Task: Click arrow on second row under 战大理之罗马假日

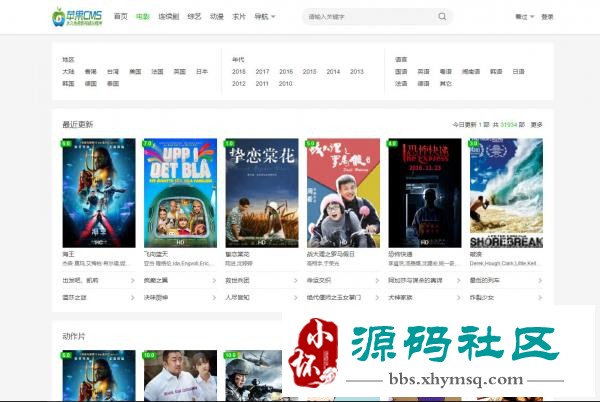Action: [377, 298]
